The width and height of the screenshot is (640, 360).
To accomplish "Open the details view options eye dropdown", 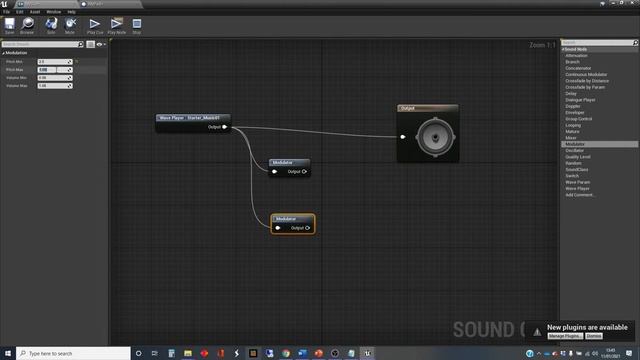I will click(x=100, y=44).
